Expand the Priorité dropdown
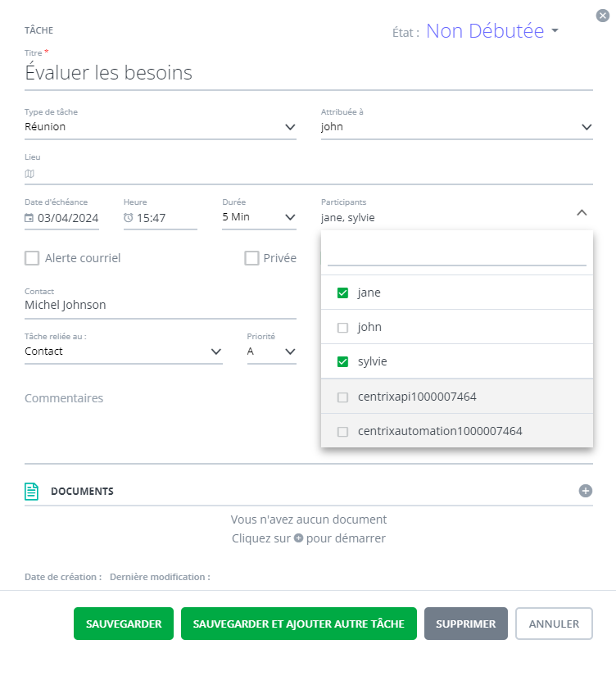The width and height of the screenshot is (616, 676). coord(289,352)
